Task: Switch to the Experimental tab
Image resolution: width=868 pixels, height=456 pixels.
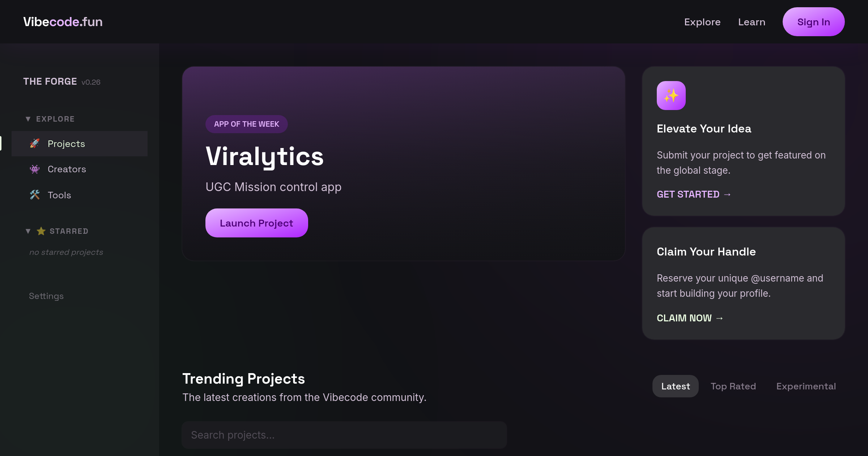Action: click(x=806, y=386)
